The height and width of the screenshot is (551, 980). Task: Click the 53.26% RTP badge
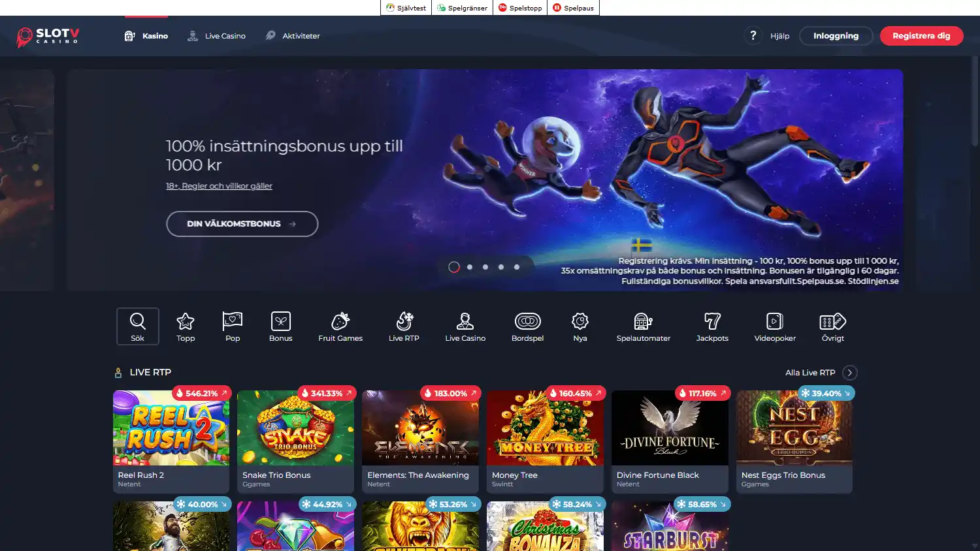coord(453,505)
